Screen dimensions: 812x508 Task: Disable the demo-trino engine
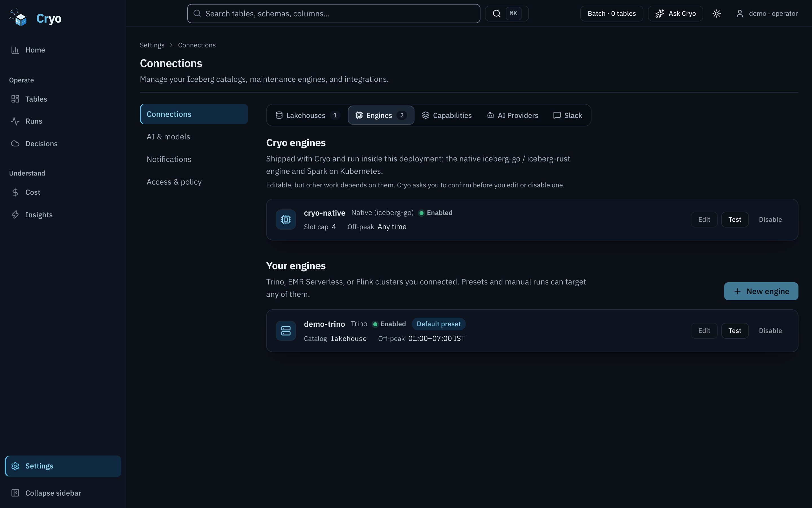pyautogui.click(x=770, y=330)
